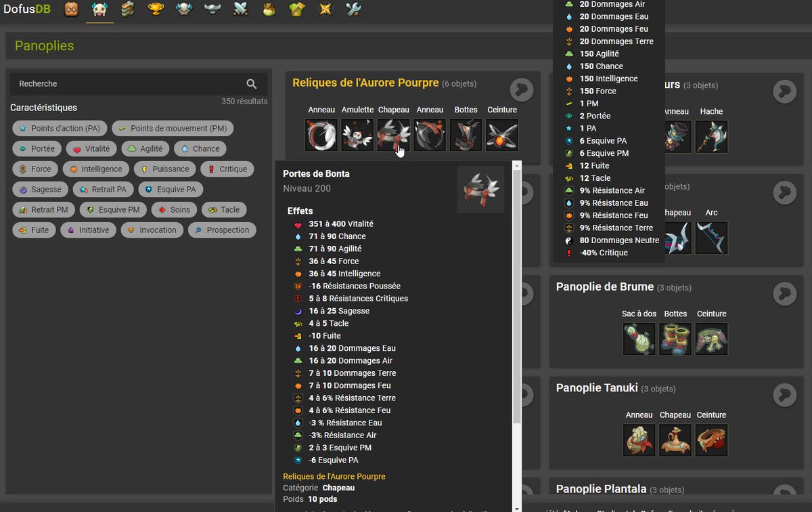Toggle the Points de mouvement (PM) filter
The width and height of the screenshot is (812, 512).
(173, 129)
